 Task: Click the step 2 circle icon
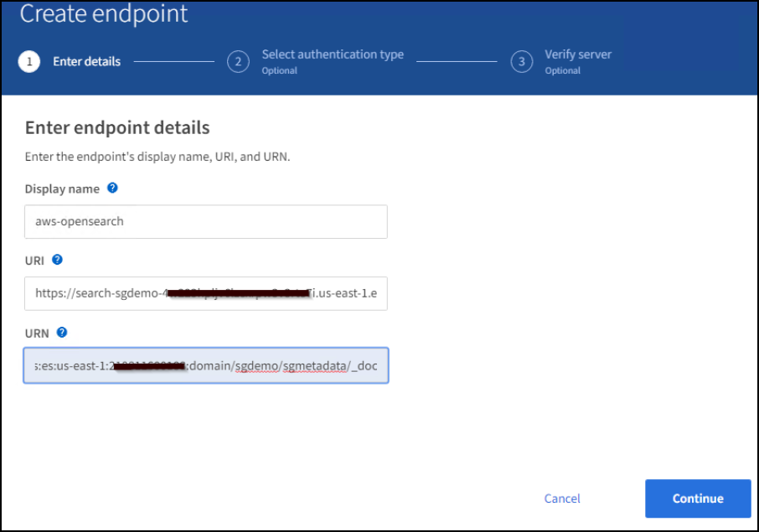tap(238, 62)
